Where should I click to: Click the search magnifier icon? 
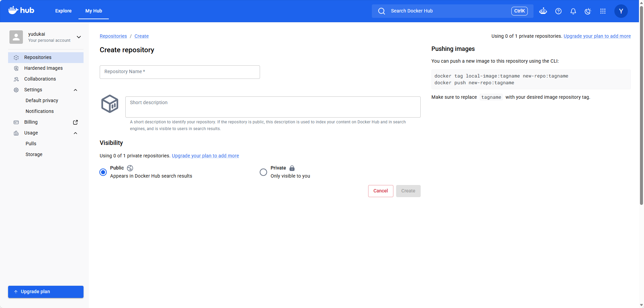(381, 11)
